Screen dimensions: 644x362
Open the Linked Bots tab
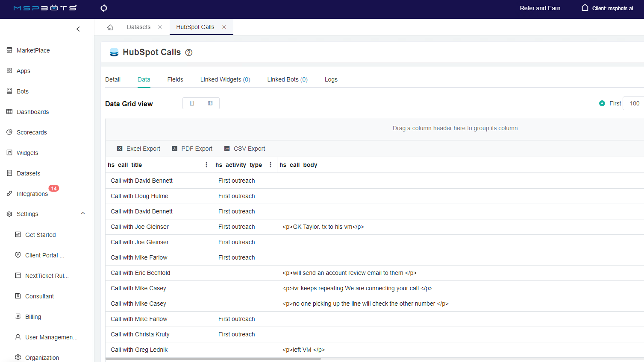click(288, 79)
